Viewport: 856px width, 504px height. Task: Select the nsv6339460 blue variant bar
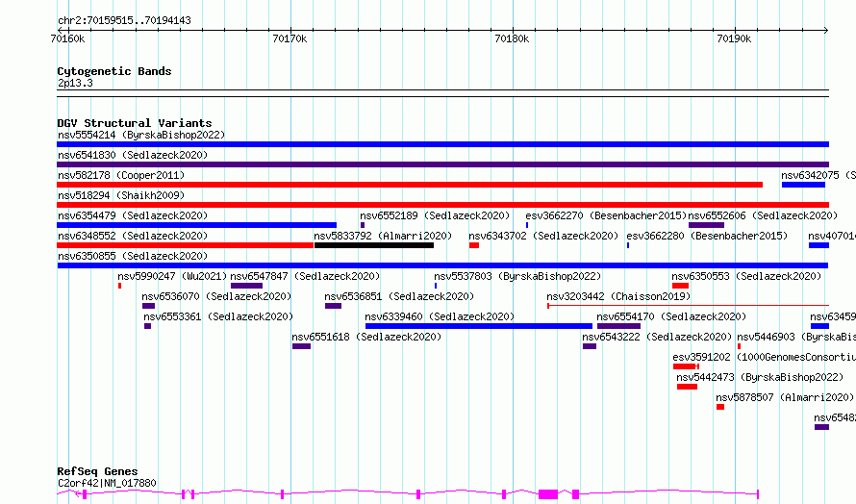tap(479, 326)
